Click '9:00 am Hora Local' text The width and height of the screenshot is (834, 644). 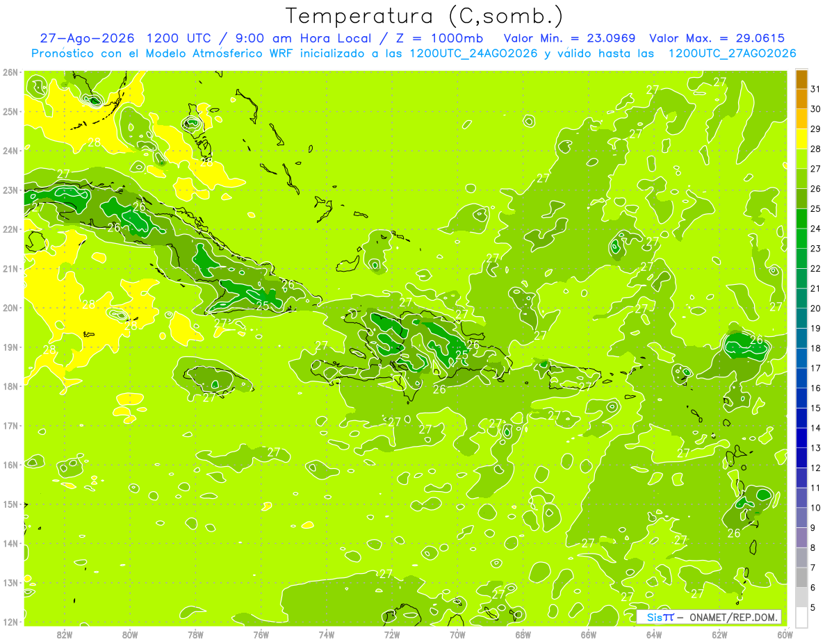click(303, 39)
